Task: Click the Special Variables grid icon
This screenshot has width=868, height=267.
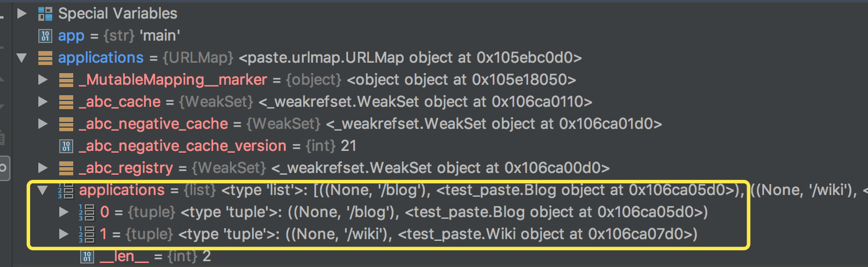Action: tap(45, 13)
